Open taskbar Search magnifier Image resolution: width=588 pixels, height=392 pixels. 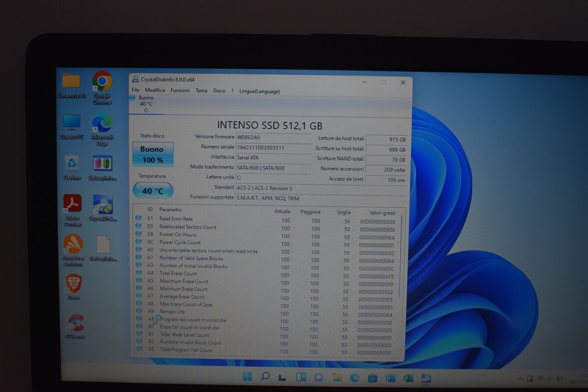point(265,376)
